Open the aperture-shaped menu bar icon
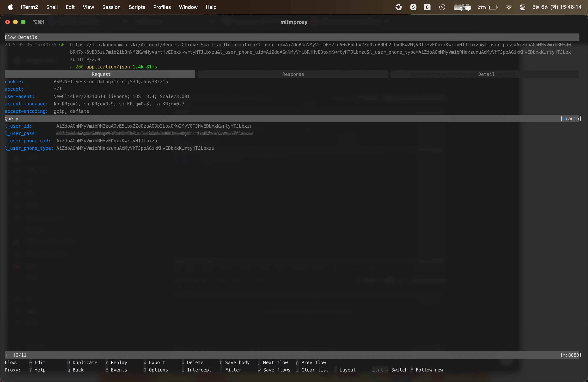The height and width of the screenshot is (382, 588). [398, 7]
